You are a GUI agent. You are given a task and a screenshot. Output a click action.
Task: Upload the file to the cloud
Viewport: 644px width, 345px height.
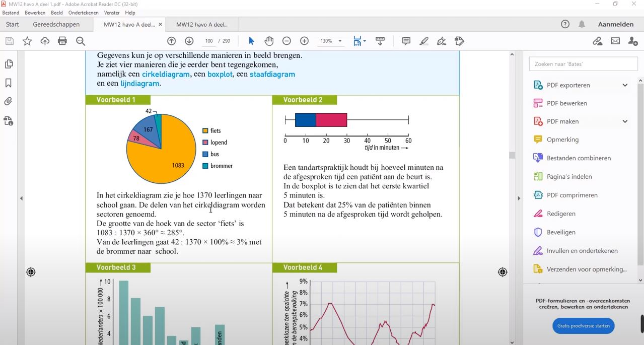(45, 41)
